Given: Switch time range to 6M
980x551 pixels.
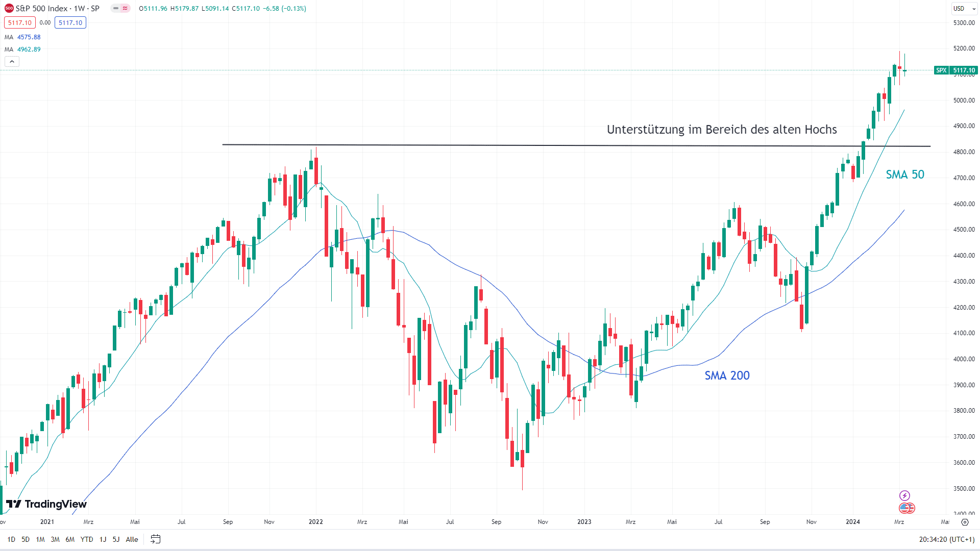Looking at the screenshot, I should tap(70, 539).
